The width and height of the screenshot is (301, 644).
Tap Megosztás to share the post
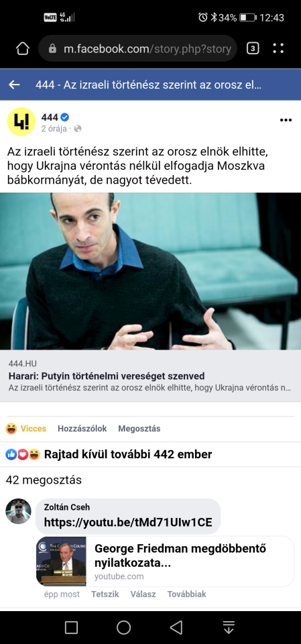click(139, 429)
